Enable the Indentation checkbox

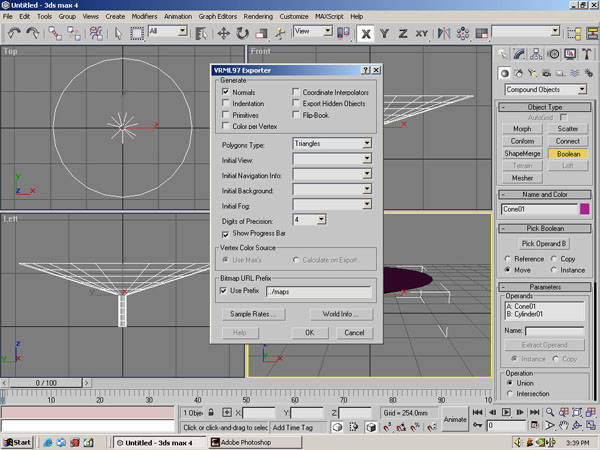click(225, 103)
